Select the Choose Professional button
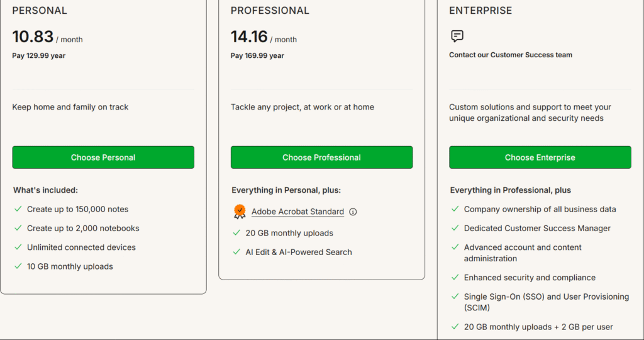Screen dimensions: 644x340 coord(321,157)
